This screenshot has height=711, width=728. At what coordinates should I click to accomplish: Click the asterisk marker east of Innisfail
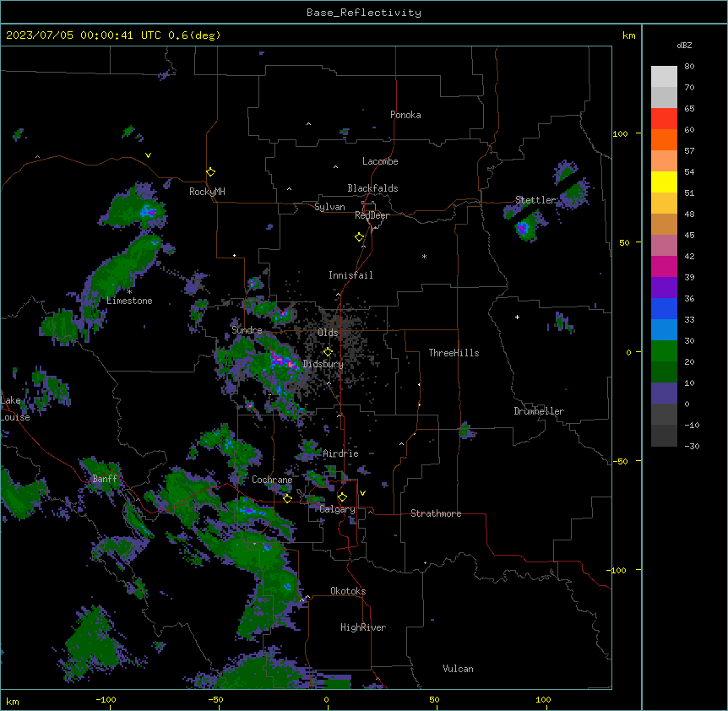pyautogui.click(x=424, y=257)
